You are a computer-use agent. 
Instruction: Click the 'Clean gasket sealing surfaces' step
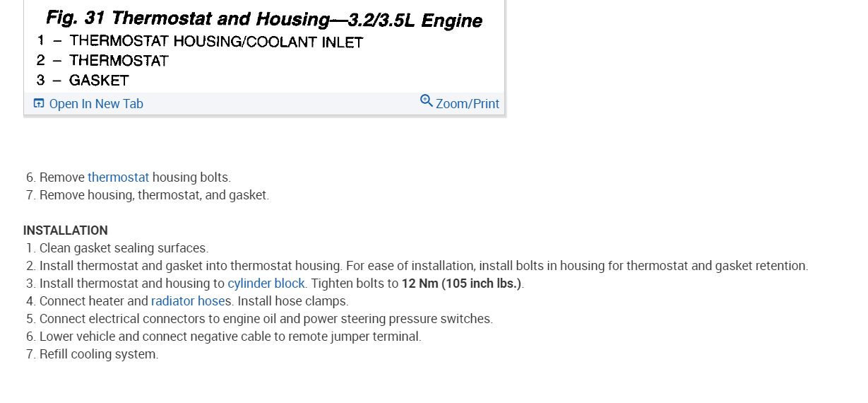tap(124, 248)
